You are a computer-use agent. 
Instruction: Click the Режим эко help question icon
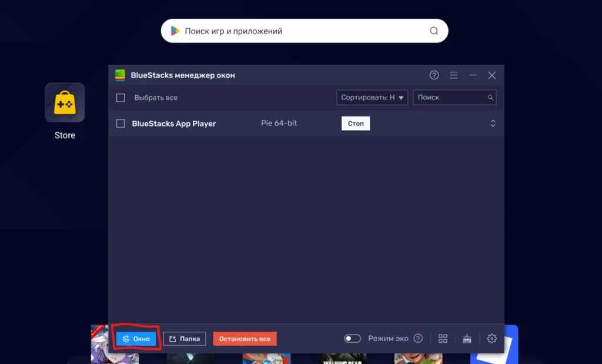[x=418, y=339]
